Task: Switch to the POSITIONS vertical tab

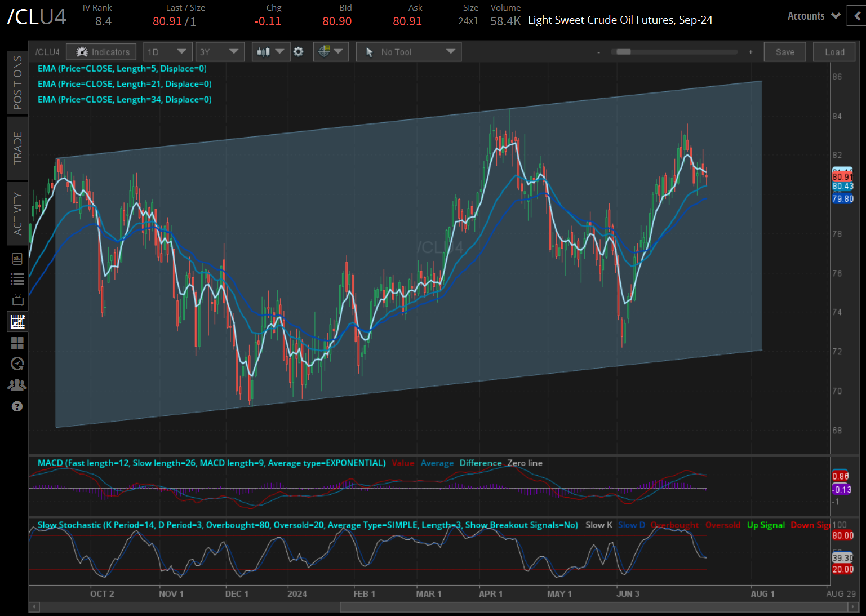Action: [17, 83]
